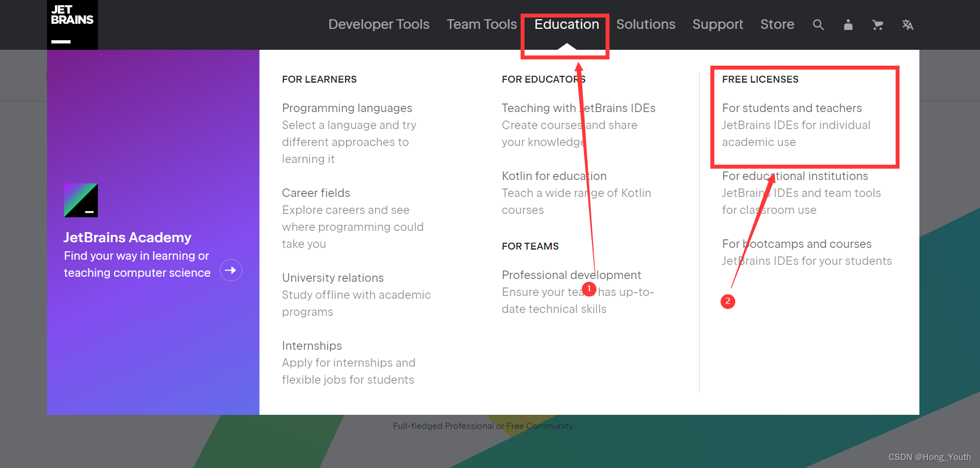The image size is (980, 468).
Task: Open Teaching with JetBrains IDEs link
Action: (578, 108)
